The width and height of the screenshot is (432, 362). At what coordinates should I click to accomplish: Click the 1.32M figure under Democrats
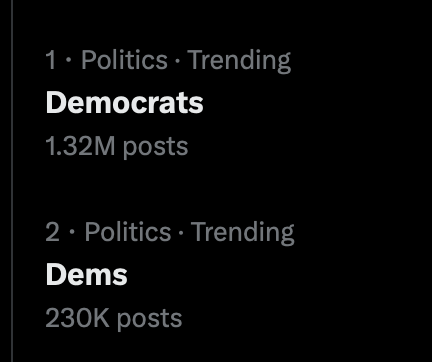click(x=80, y=146)
